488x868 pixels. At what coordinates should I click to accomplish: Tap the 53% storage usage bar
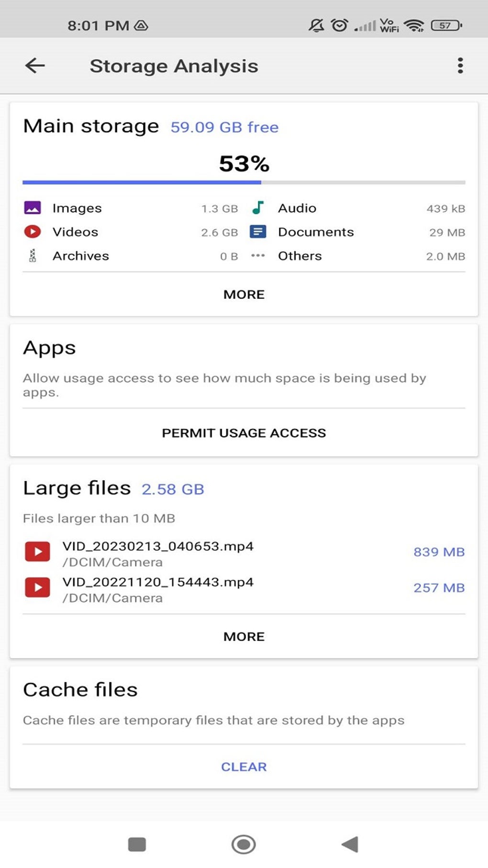(244, 182)
